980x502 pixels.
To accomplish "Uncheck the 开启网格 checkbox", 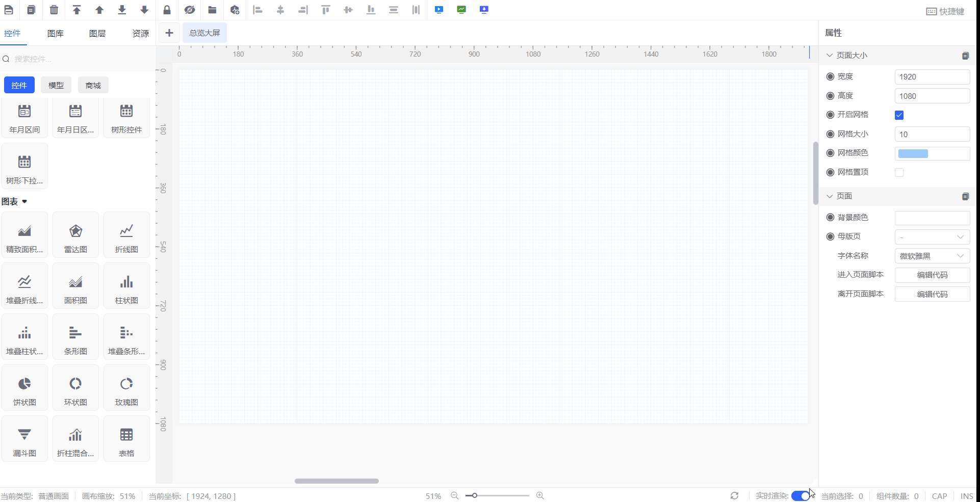I will pyautogui.click(x=899, y=115).
